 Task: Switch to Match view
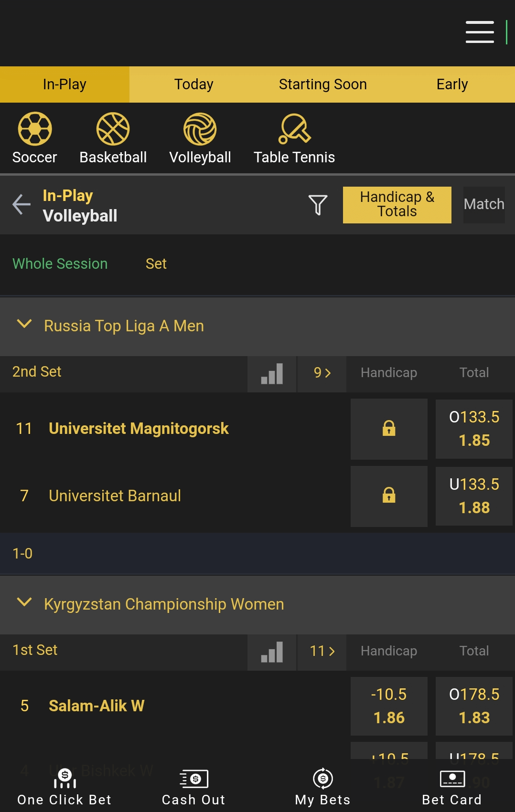(x=484, y=205)
